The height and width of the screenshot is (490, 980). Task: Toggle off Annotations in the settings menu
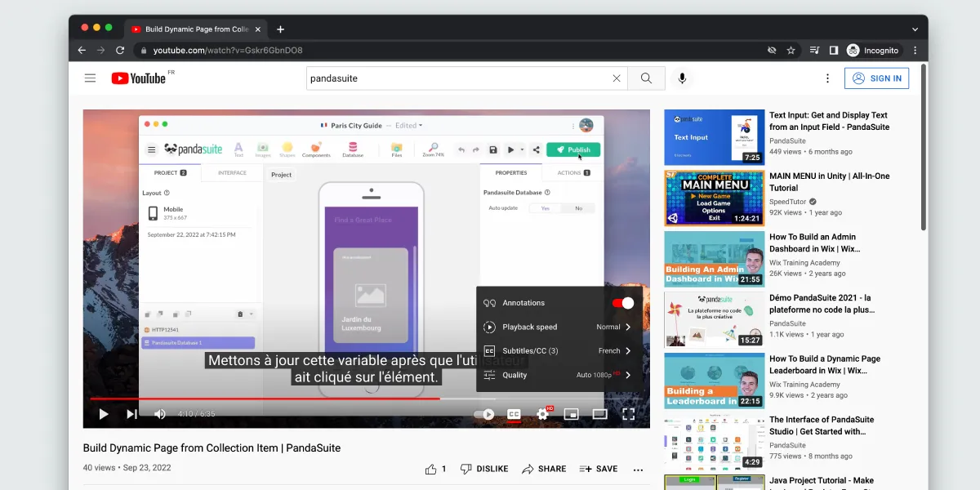[x=622, y=302]
